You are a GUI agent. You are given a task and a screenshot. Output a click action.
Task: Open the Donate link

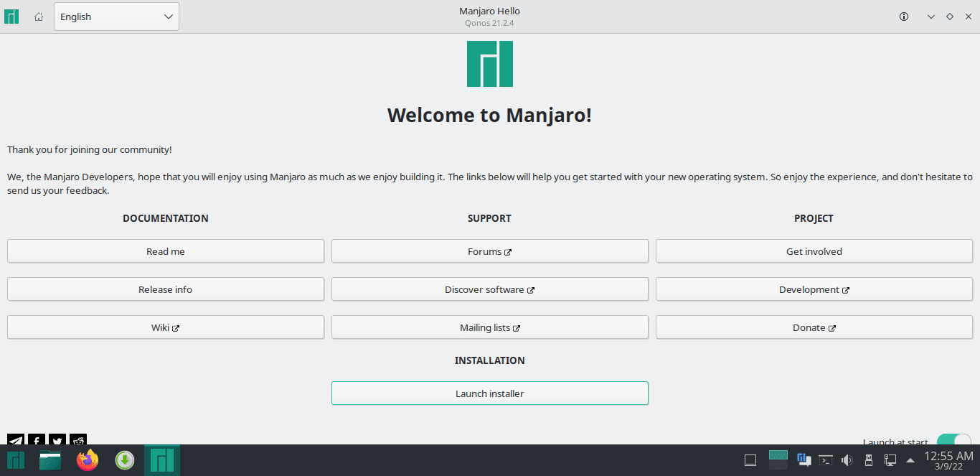tap(814, 327)
